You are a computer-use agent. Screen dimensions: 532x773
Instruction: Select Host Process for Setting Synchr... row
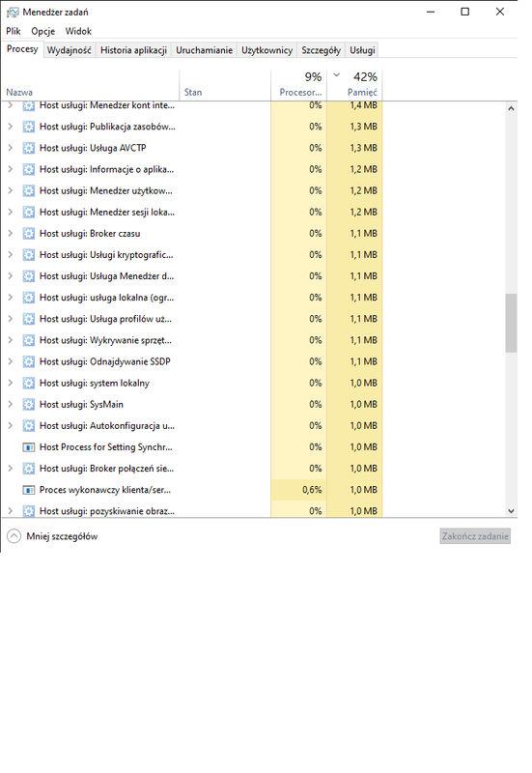point(192,447)
